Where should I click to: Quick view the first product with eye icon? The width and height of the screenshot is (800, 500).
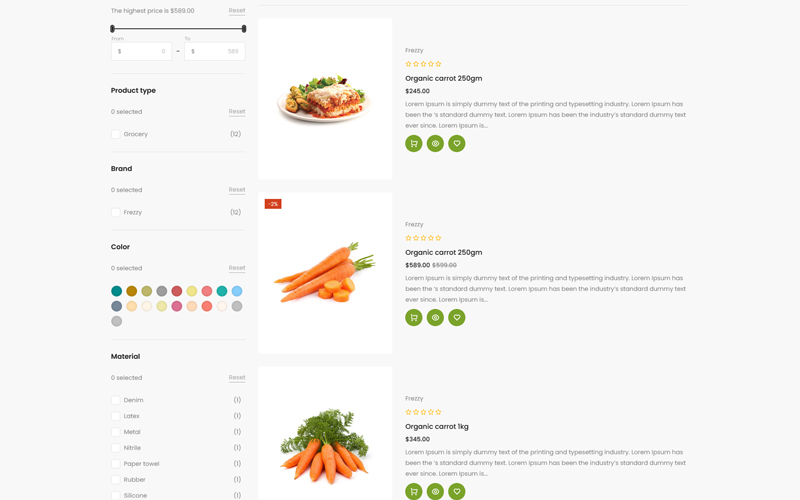435,144
